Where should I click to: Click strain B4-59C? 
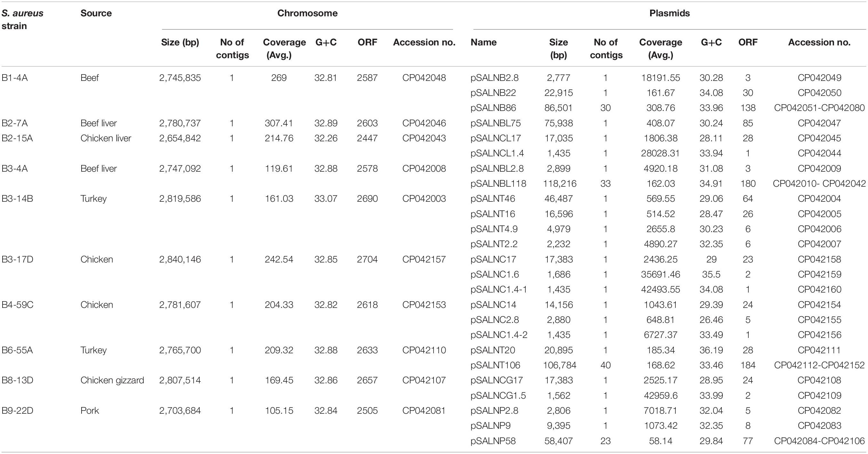(x=17, y=305)
